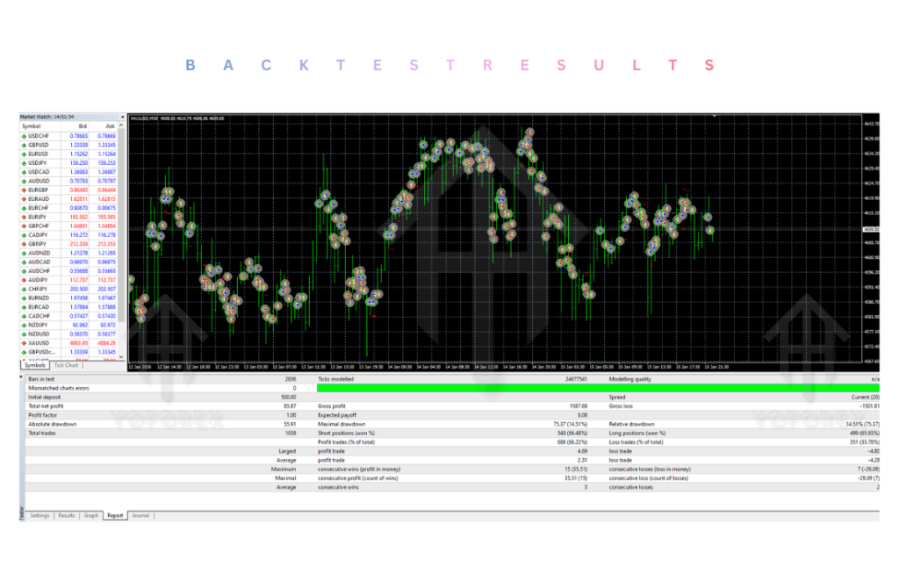Screen dimensions: 899x588
Task: Switch to the Tick Chart tab
Action: [66, 365]
